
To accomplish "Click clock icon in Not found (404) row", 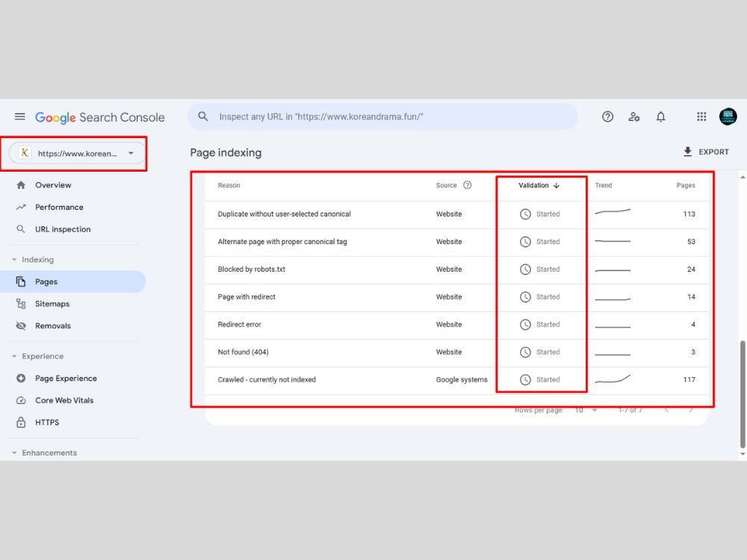I will tap(525, 352).
